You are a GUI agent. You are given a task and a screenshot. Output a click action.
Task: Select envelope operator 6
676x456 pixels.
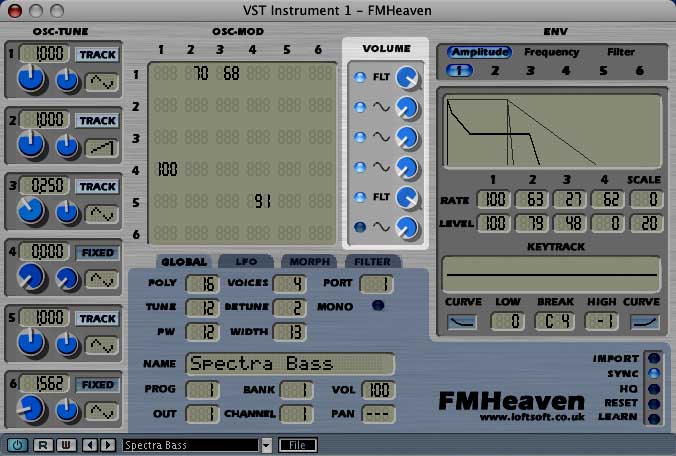(639, 70)
